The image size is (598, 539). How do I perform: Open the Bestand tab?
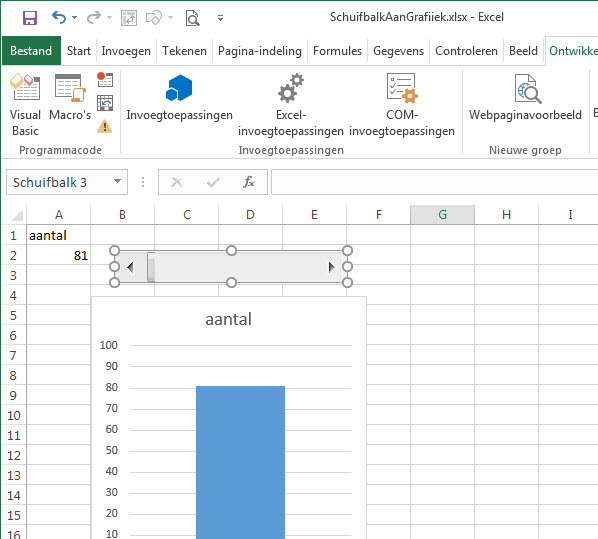point(31,51)
